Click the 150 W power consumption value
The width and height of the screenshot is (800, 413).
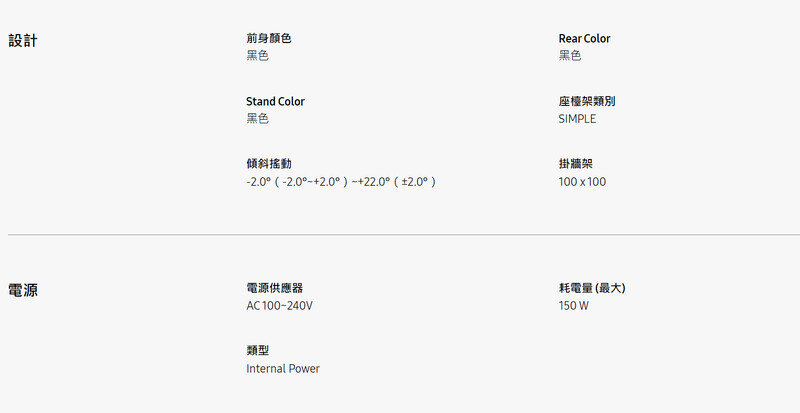[573, 306]
